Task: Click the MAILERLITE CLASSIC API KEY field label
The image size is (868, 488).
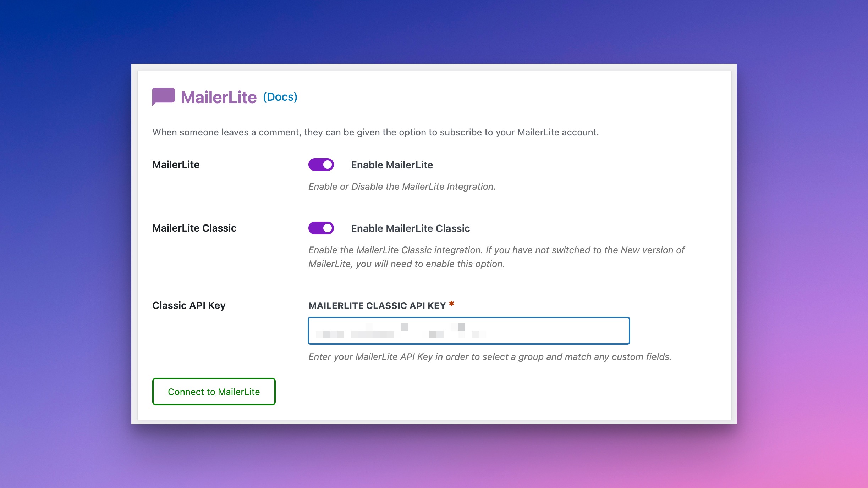Action: click(x=377, y=306)
